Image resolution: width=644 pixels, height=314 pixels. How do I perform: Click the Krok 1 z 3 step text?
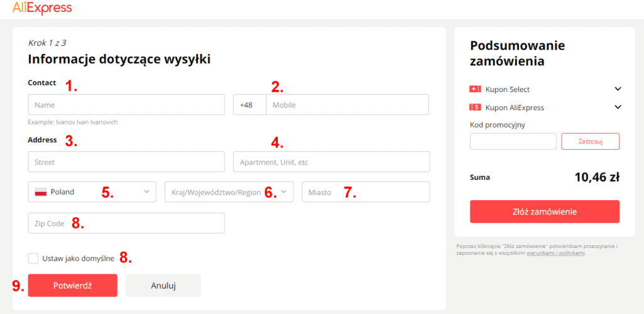(x=47, y=43)
